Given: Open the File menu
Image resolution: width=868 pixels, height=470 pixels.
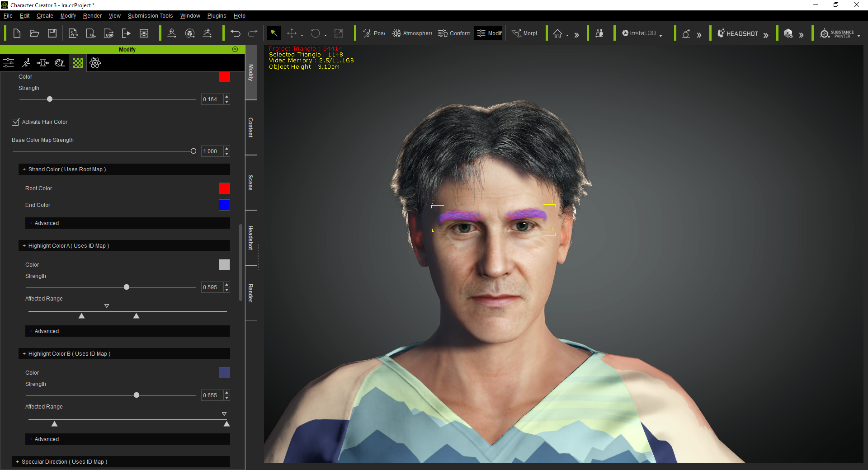Looking at the screenshot, I should [8, 16].
